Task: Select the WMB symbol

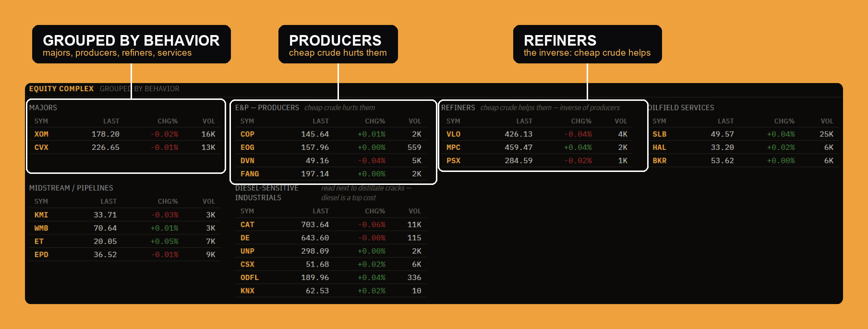Action: pos(41,228)
